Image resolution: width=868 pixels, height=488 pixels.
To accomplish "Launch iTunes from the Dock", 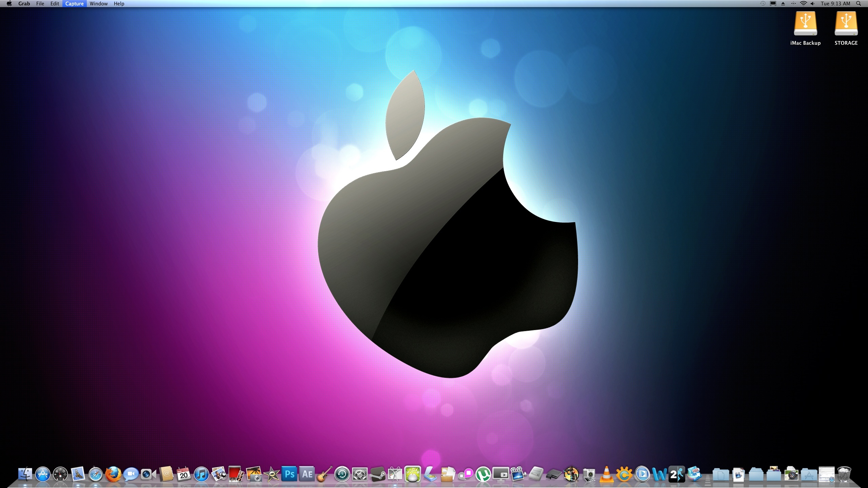I will (x=201, y=474).
